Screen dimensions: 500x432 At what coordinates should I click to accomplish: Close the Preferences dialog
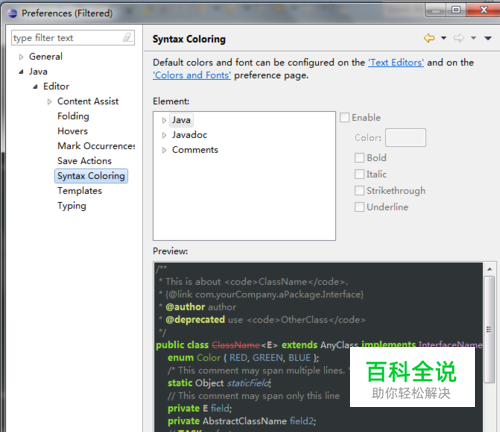(483, 10)
